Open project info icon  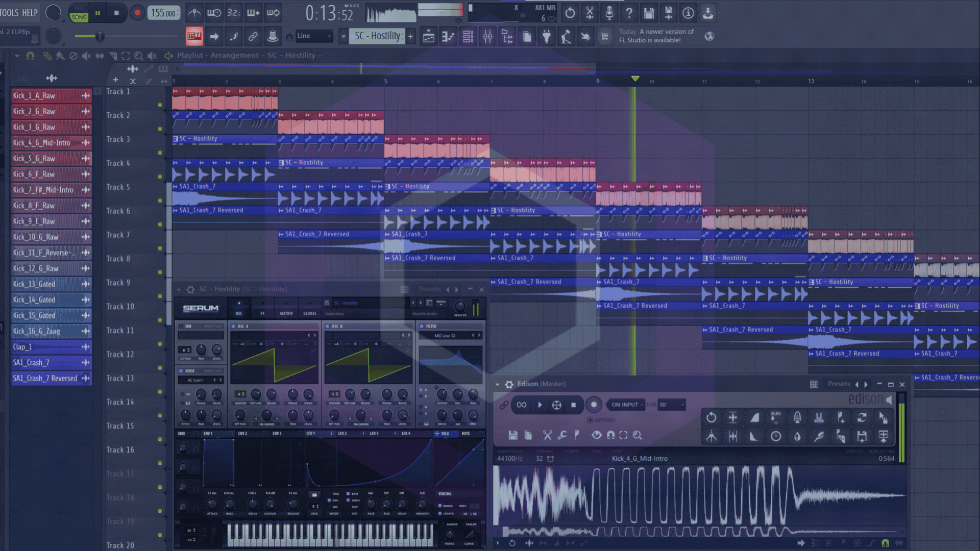[x=688, y=13]
